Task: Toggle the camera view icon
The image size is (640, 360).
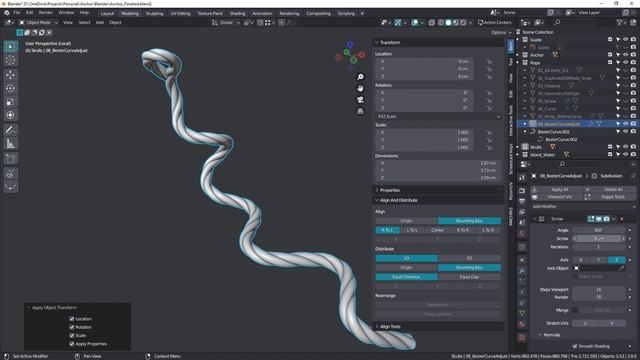Action: pos(360,100)
